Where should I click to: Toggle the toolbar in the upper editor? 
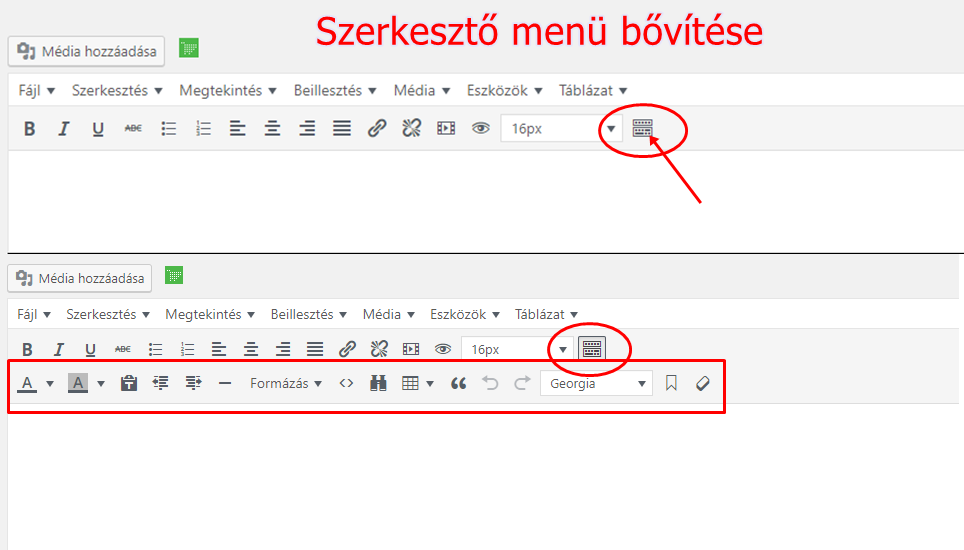pos(642,129)
